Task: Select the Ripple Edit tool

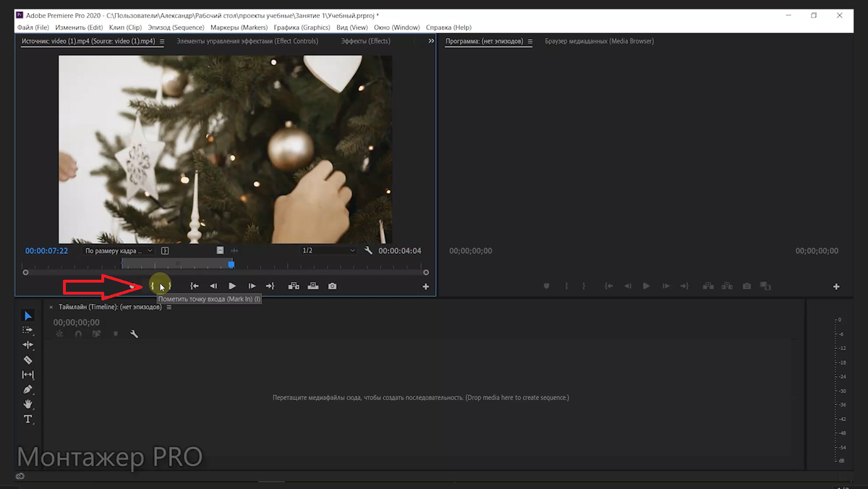Action: pyautogui.click(x=28, y=345)
